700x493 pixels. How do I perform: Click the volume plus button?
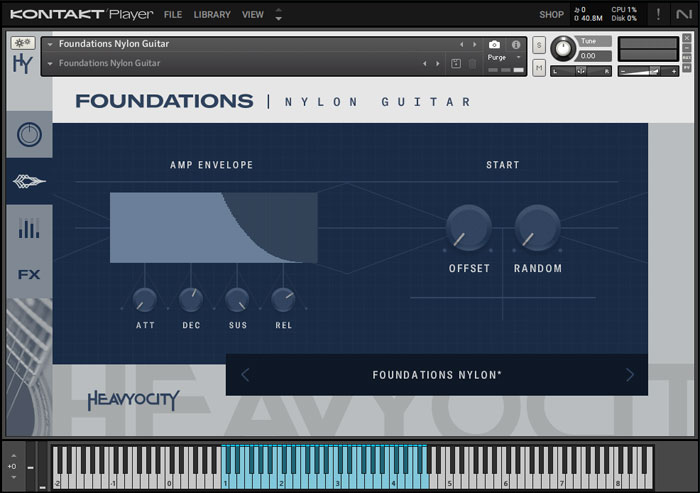coord(674,71)
